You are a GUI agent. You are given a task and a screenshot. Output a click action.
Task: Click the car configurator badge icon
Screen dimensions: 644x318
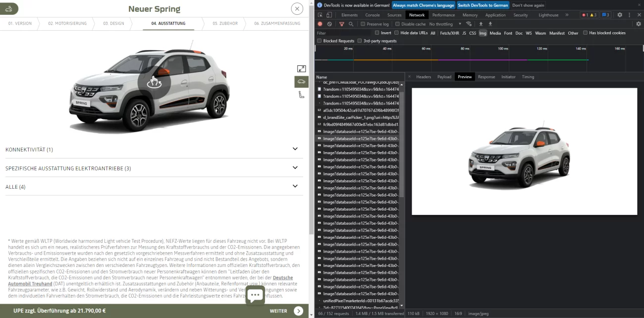(x=8, y=8)
